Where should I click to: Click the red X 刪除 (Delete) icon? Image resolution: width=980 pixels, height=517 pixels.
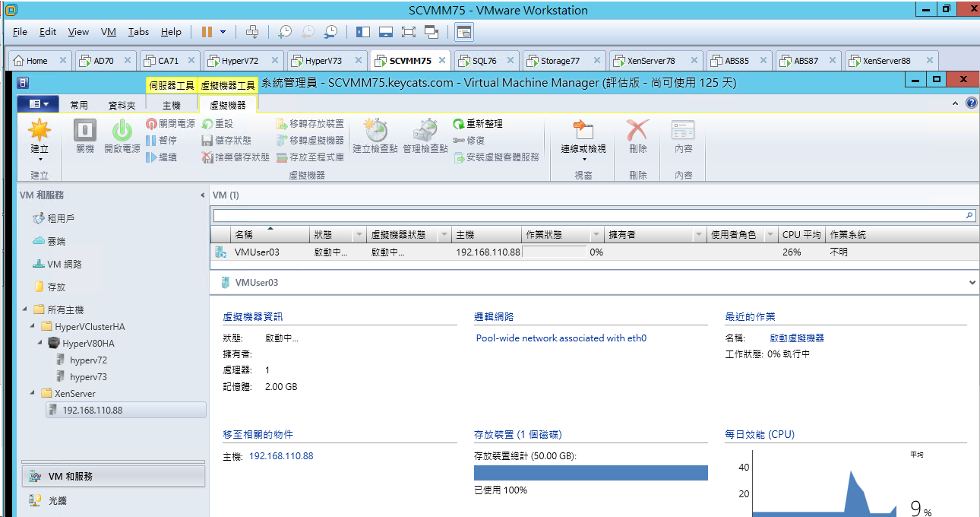pyautogui.click(x=638, y=131)
